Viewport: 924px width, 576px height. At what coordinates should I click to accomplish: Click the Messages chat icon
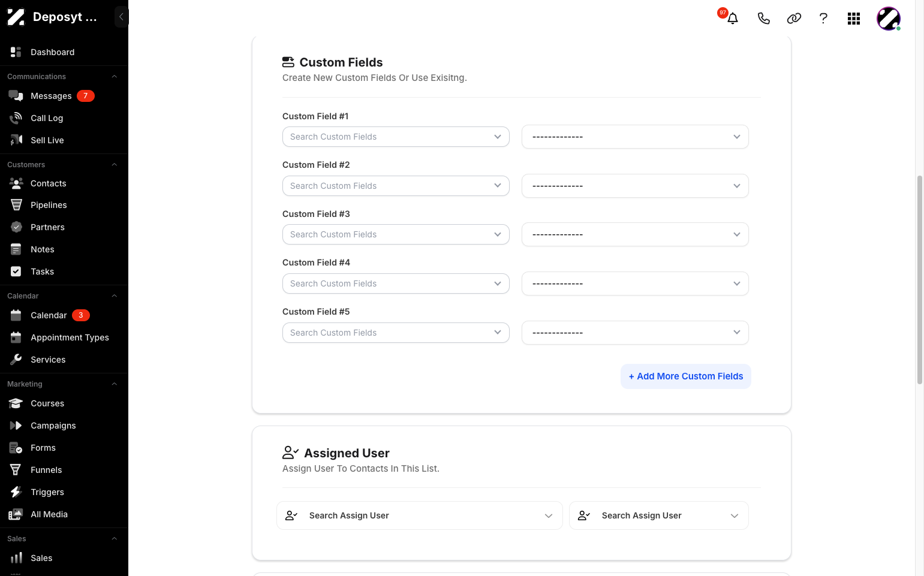[x=16, y=96]
